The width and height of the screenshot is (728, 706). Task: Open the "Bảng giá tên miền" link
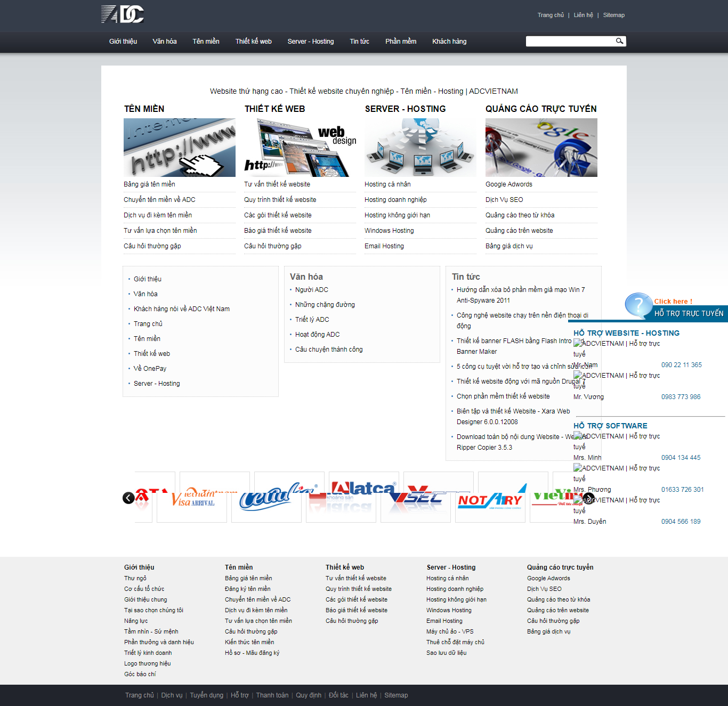coord(149,184)
